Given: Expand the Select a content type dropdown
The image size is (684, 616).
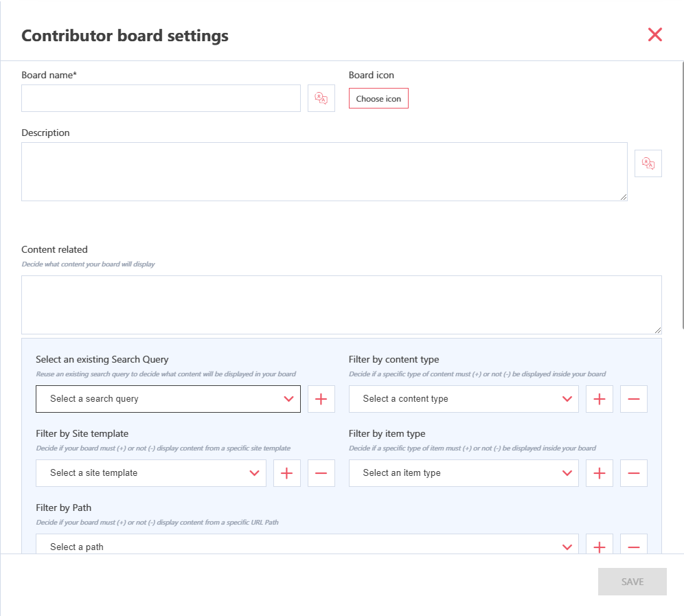Looking at the screenshot, I should pyautogui.click(x=463, y=399).
